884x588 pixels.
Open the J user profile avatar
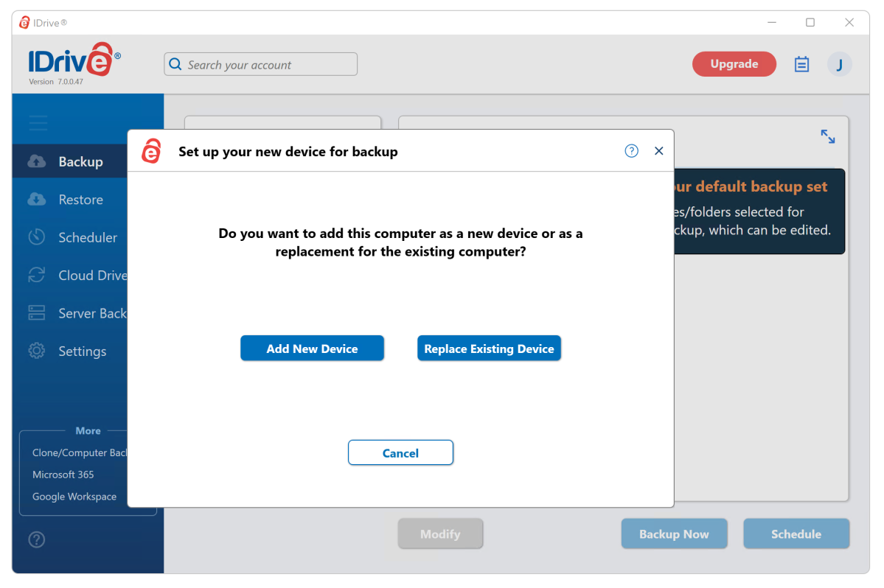pyautogui.click(x=840, y=64)
